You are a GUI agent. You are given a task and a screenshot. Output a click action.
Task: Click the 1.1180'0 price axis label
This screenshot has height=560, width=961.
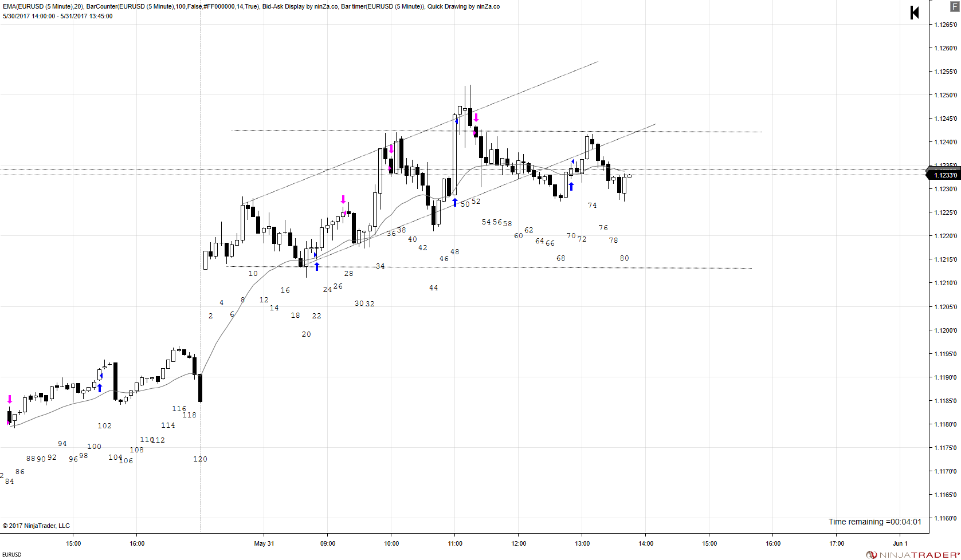tap(946, 424)
